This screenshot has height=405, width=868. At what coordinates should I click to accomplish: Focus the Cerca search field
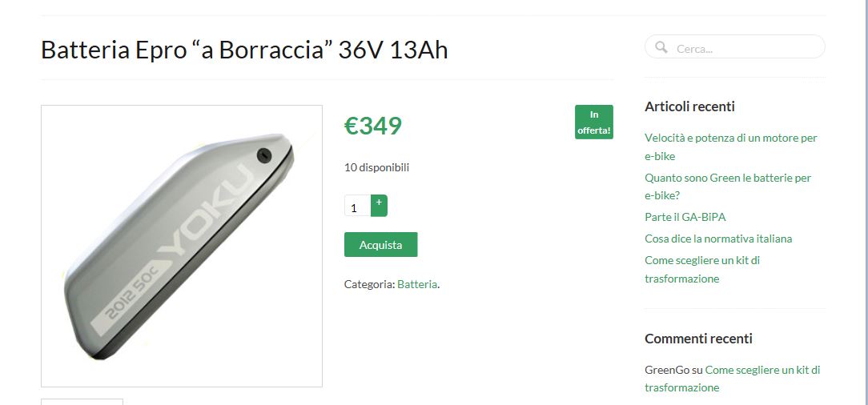click(x=734, y=46)
